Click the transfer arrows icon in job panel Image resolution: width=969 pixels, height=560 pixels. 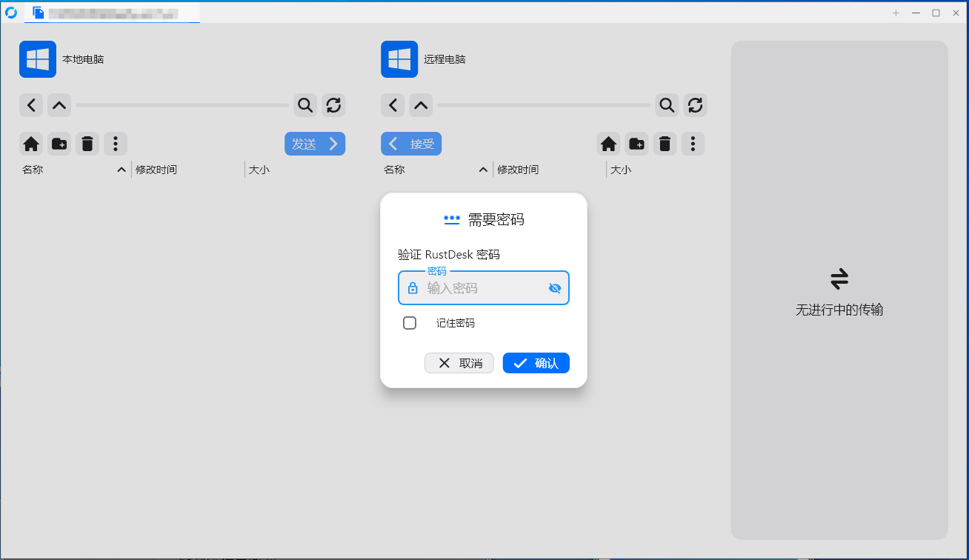[839, 279]
